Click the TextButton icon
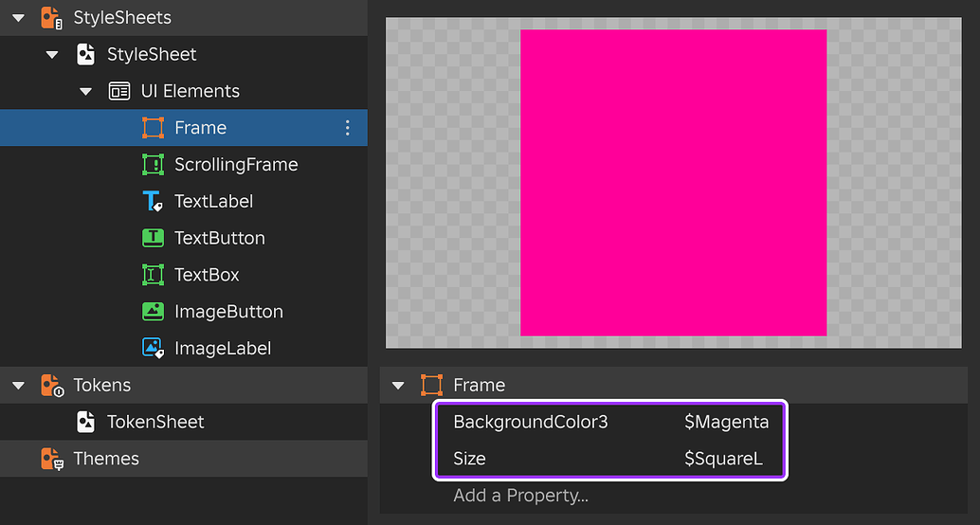 (x=154, y=238)
